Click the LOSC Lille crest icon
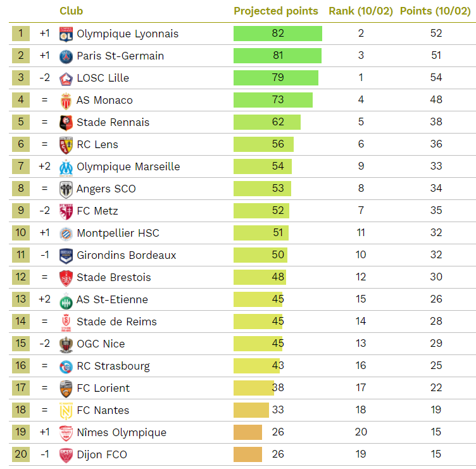This screenshot has height=469, width=476. (x=66, y=78)
